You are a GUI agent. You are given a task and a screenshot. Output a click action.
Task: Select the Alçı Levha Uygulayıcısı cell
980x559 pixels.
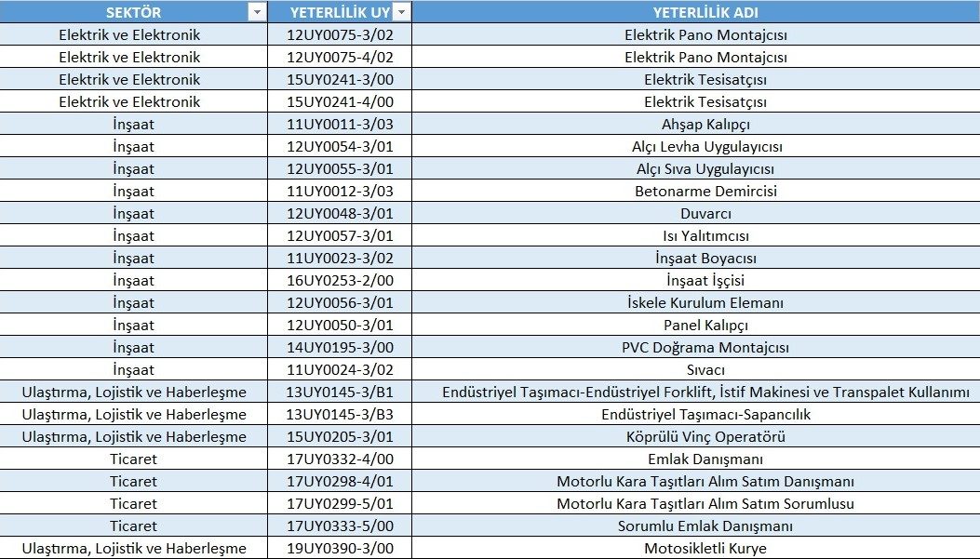pos(705,147)
